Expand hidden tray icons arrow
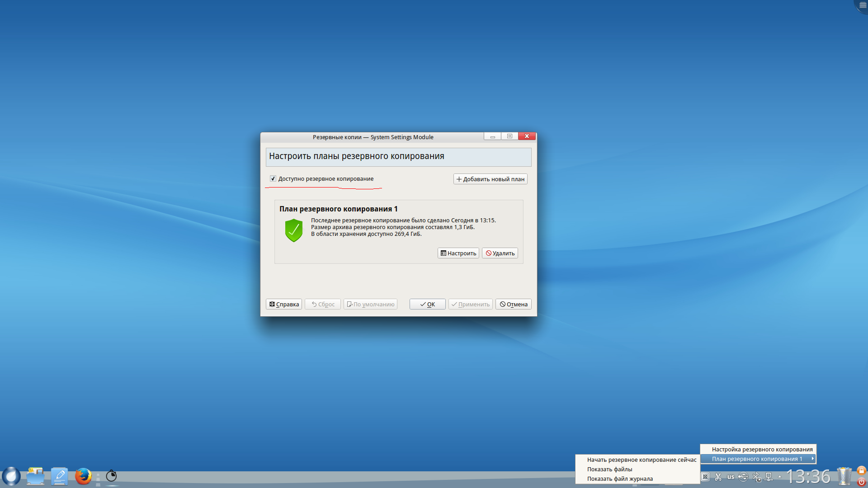868x488 pixels. pos(780,477)
